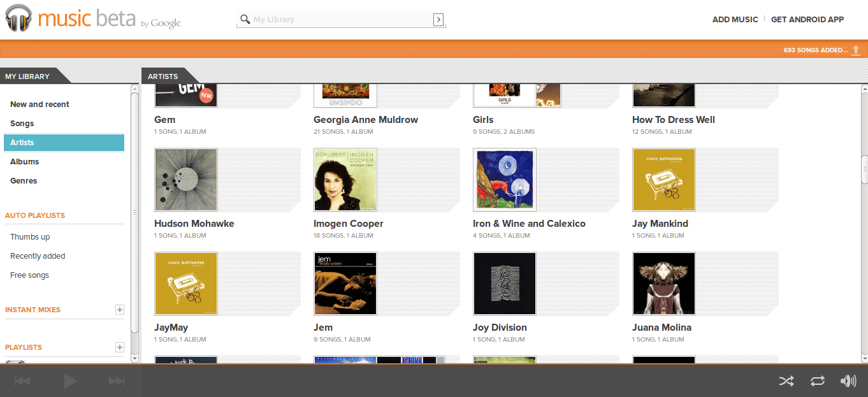This screenshot has width=868, height=397.
Task: Click the play button in player bar
Action: tap(71, 381)
